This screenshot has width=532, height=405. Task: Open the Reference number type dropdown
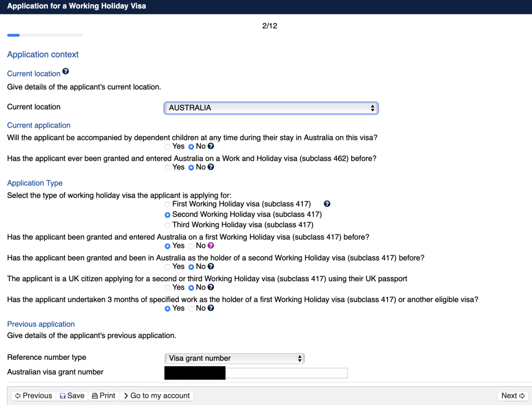[234, 358]
